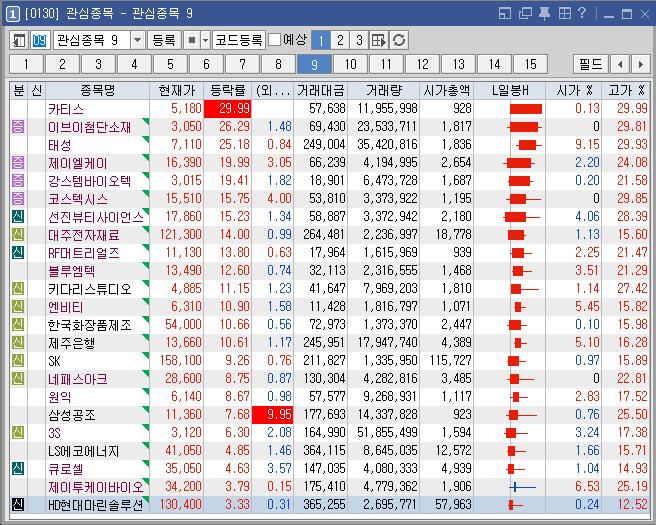The height and width of the screenshot is (525, 656).
Task: Select stock name 태성
Action: (59, 145)
